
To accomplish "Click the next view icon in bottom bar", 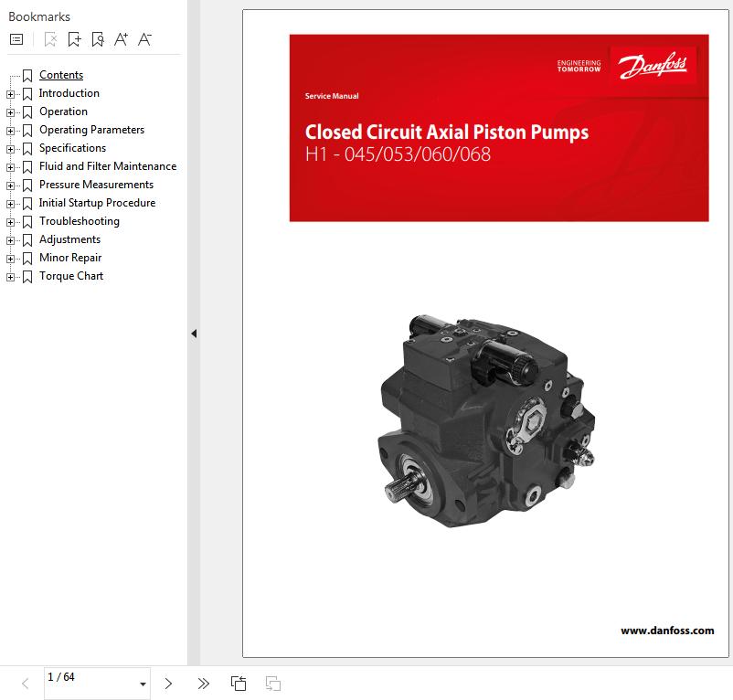I will click(273, 684).
